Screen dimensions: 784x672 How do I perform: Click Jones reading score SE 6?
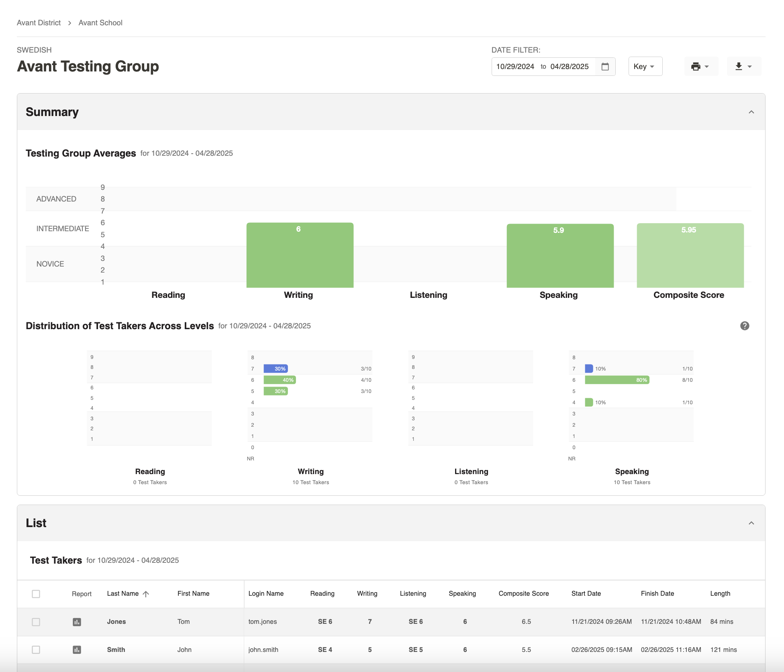(325, 622)
